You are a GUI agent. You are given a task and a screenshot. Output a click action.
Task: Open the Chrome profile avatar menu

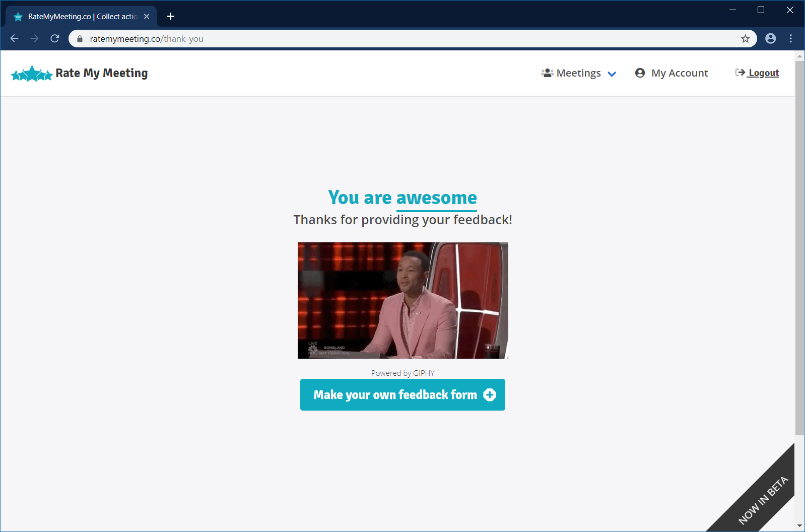click(x=771, y=39)
